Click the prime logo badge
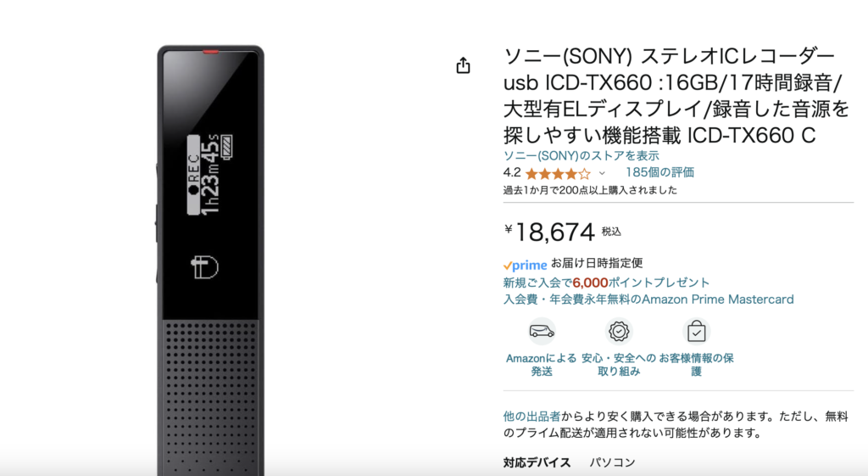 [525, 265]
